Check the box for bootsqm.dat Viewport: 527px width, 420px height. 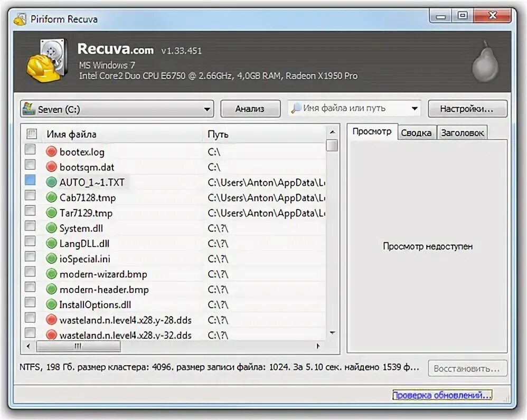point(30,165)
